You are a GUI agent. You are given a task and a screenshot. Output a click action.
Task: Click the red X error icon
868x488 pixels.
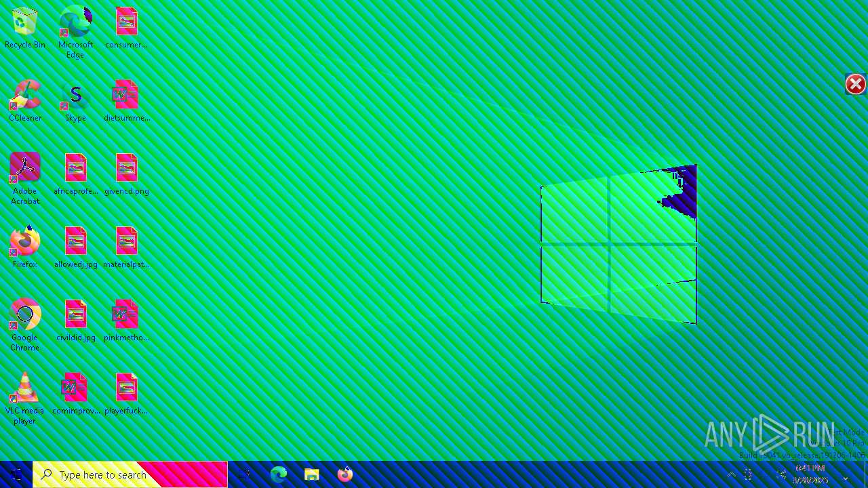click(x=856, y=84)
